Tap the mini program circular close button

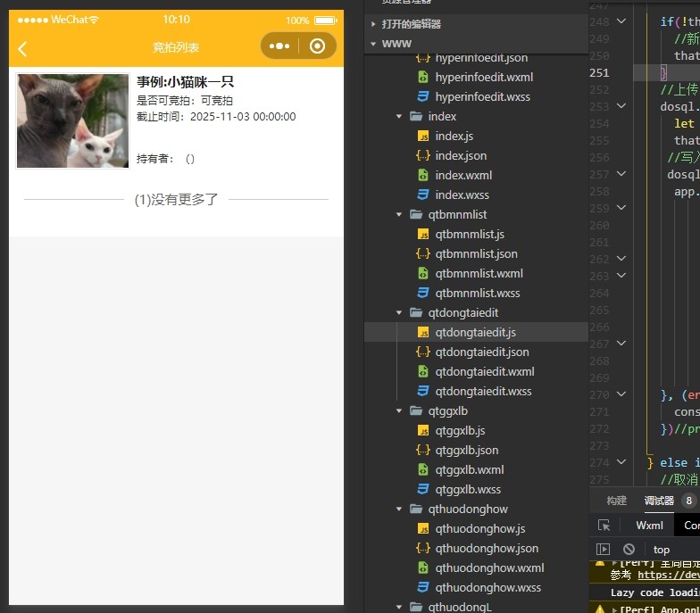[318, 46]
